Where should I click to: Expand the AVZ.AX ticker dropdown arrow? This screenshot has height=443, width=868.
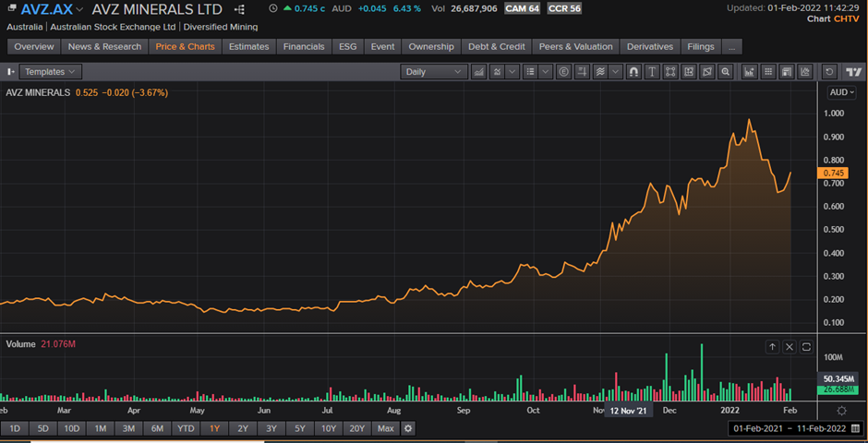pyautogui.click(x=79, y=9)
